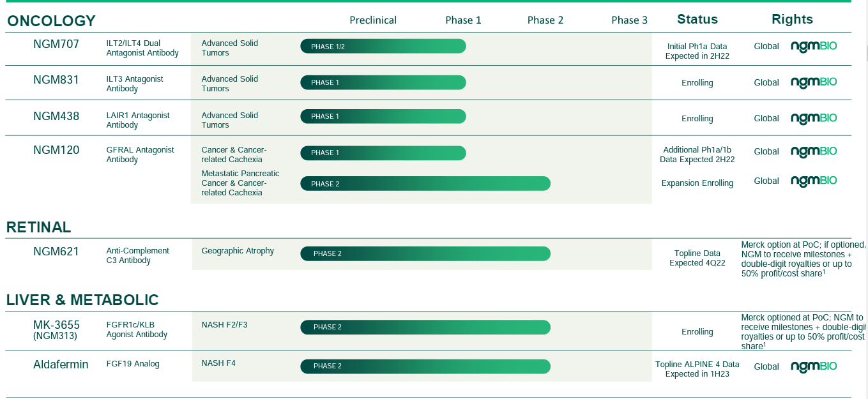The width and height of the screenshot is (868, 399).
Task: Select the LIVER & METABOLIC section heading
Action: (x=82, y=300)
